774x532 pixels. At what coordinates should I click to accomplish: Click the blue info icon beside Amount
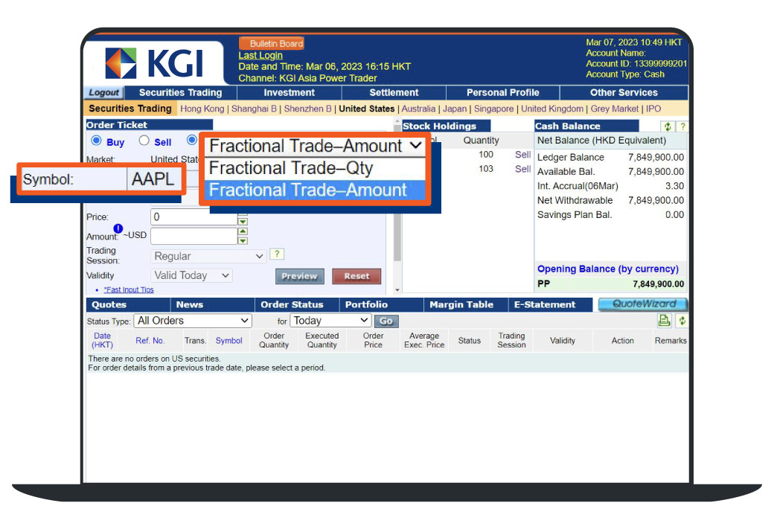[x=118, y=228]
